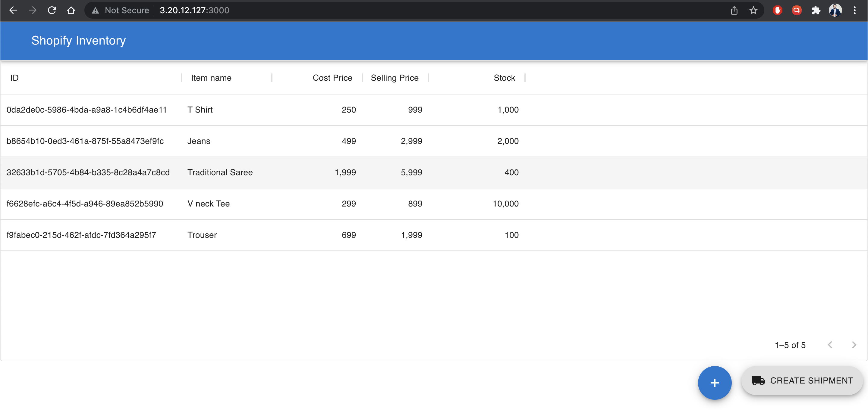
Task: Click the Not Secure warning icon
Action: (x=95, y=11)
